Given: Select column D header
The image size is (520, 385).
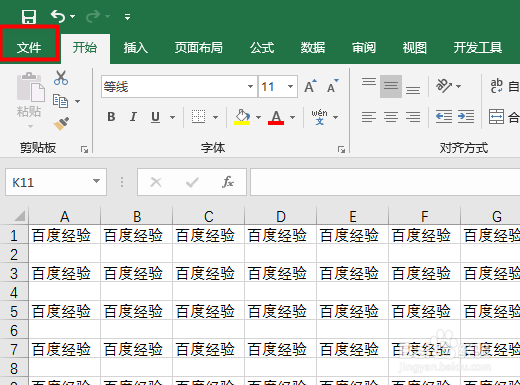Looking at the screenshot, I should pyautogui.click(x=281, y=216).
